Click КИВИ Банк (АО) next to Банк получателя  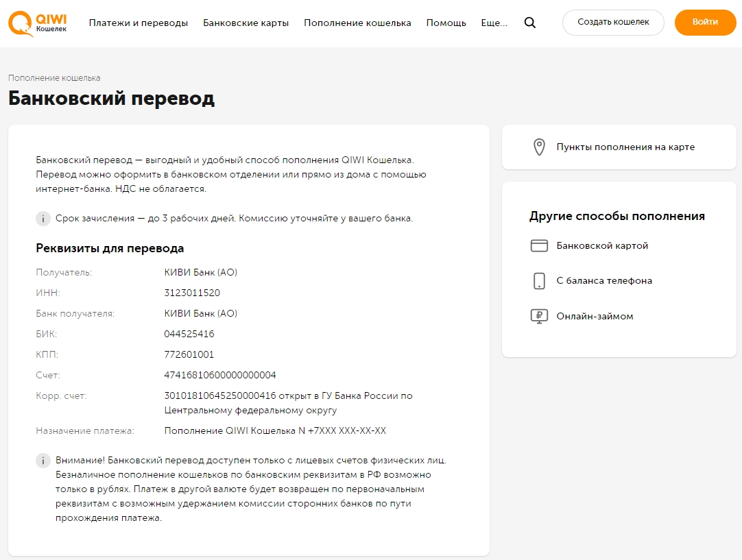click(201, 313)
